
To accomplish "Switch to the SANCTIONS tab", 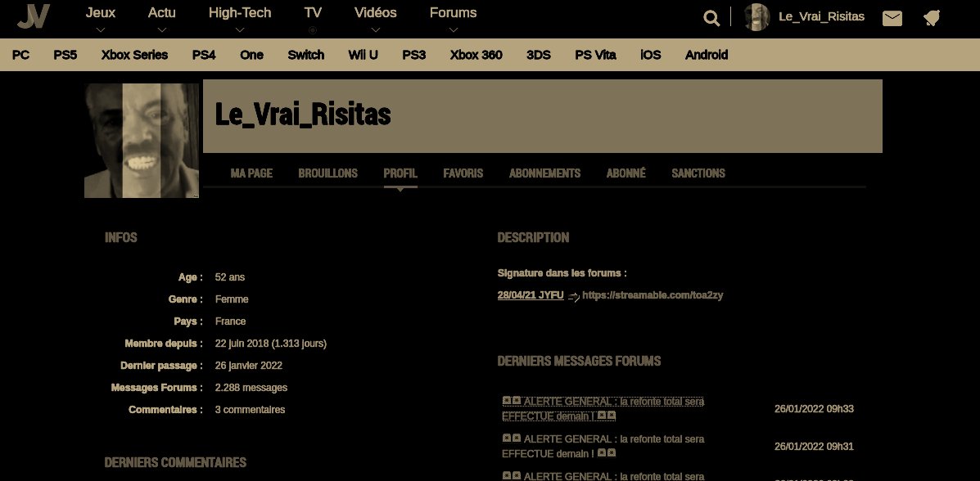I will (x=698, y=173).
